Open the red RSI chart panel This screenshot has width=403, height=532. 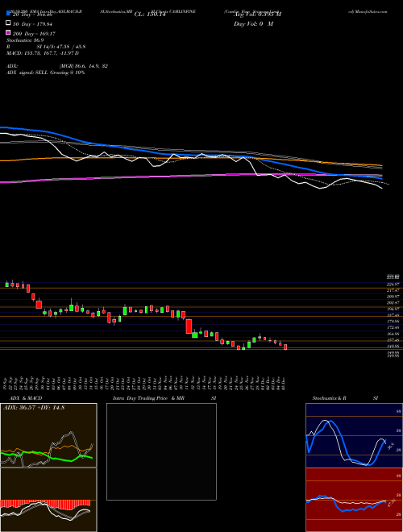coord(354,500)
